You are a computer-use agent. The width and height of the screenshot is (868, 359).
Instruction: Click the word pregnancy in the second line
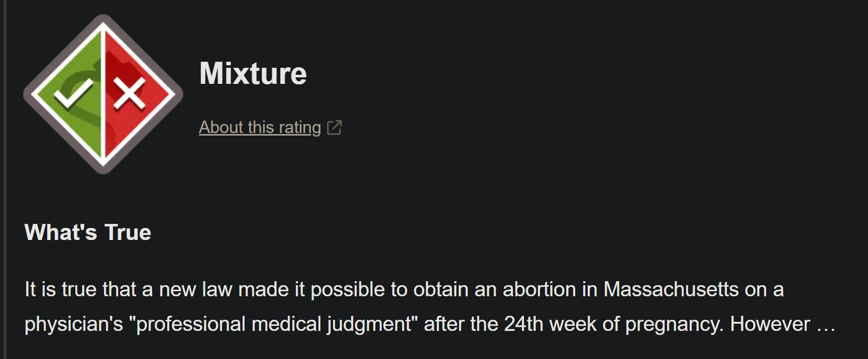[675, 324]
